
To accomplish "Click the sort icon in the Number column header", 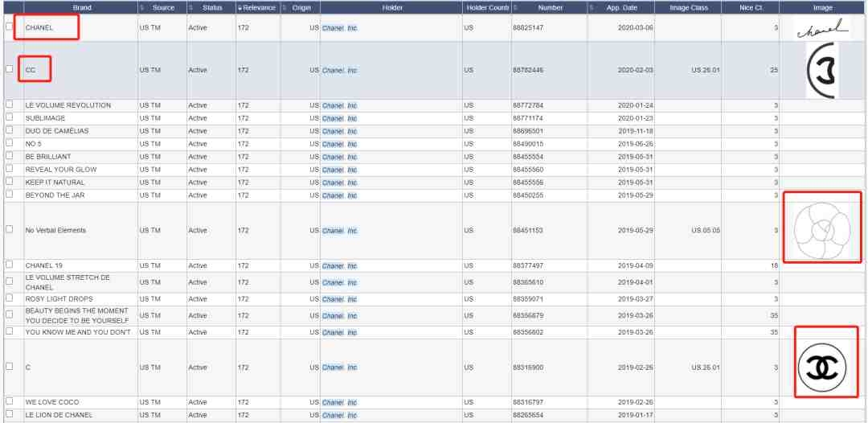I will tap(515, 8).
